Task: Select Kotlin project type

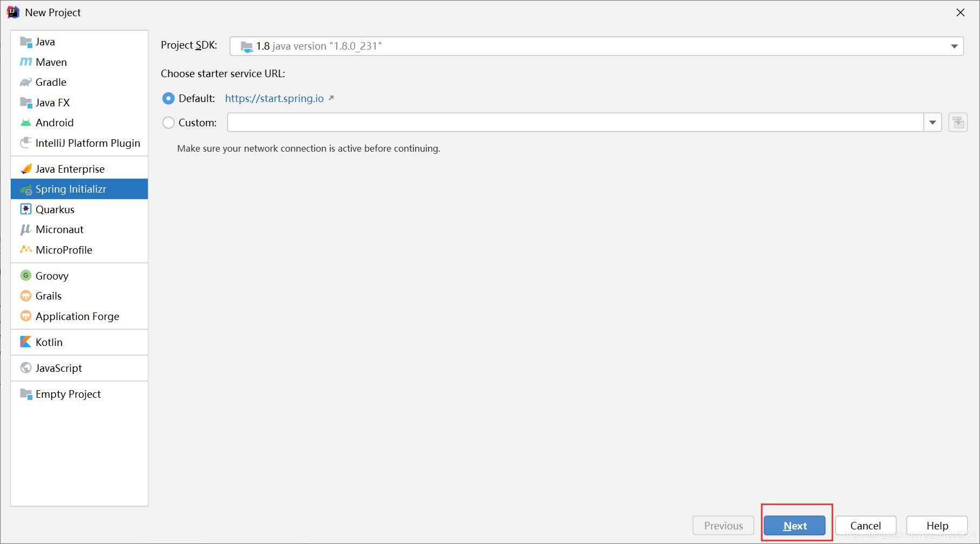Action: 79,342
